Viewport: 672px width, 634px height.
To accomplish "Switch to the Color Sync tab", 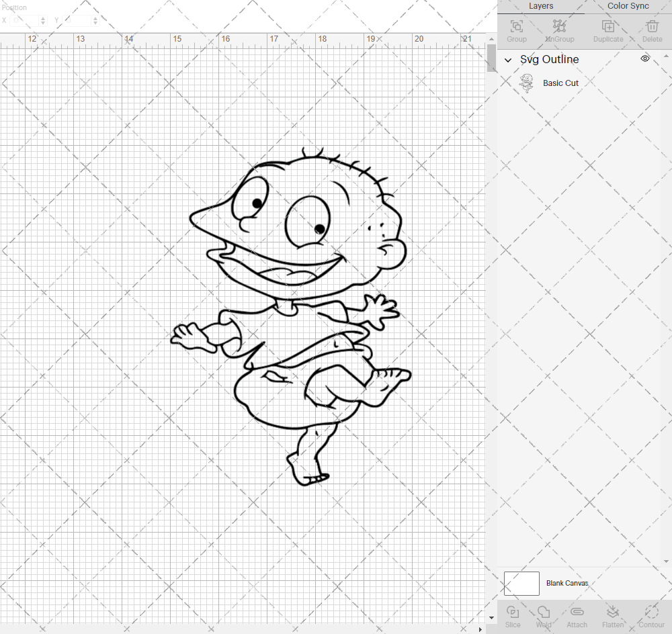I will point(628,6).
